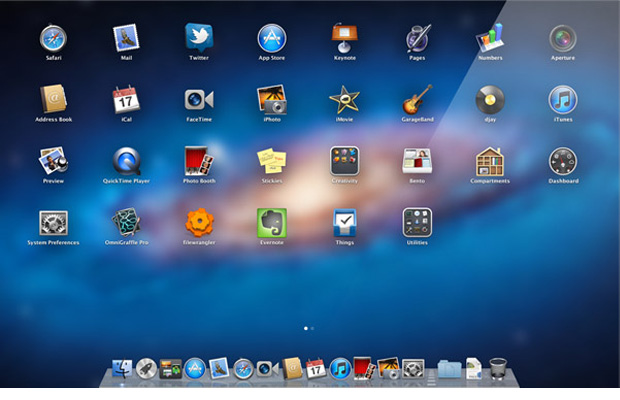Open iMovie
Image resolution: width=620 pixels, height=400 pixels.
point(344,100)
